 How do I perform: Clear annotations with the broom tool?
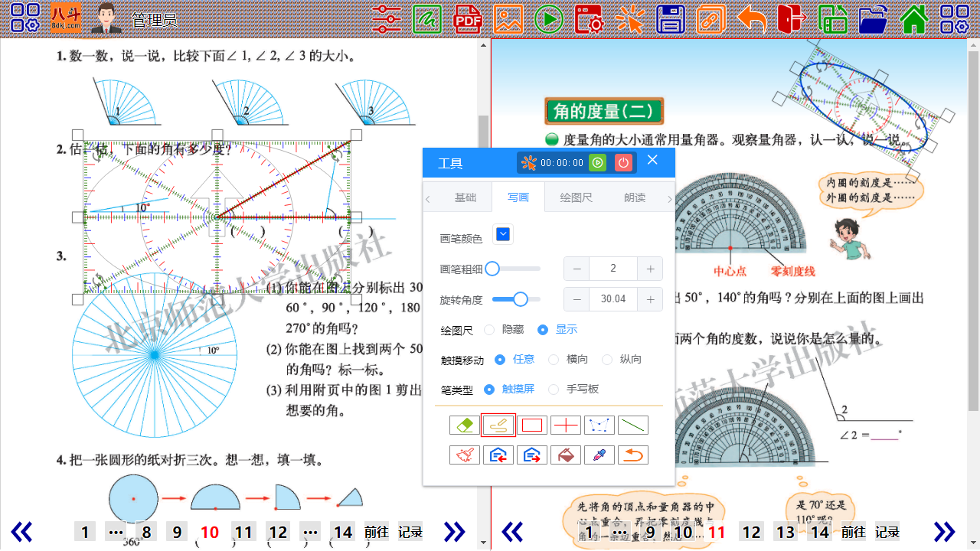tap(465, 455)
